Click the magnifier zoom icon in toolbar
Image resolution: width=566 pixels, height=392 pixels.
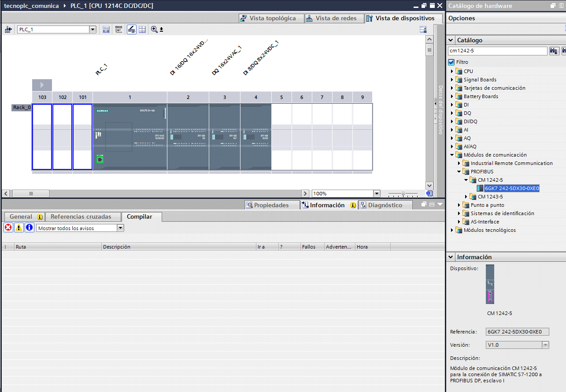pos(154,29)
